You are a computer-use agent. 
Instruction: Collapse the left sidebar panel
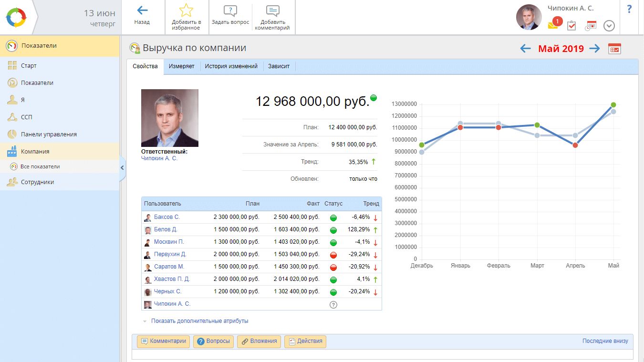122,167
